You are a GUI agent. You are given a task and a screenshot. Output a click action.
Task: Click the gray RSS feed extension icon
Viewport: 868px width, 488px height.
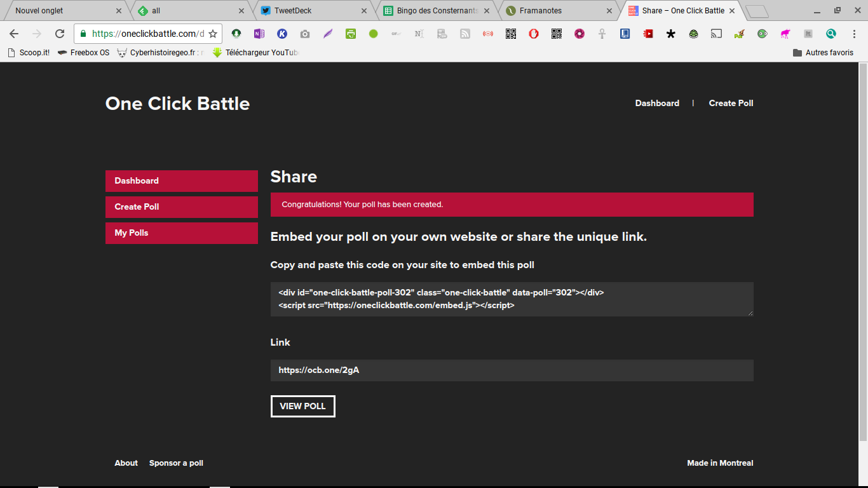465,34
